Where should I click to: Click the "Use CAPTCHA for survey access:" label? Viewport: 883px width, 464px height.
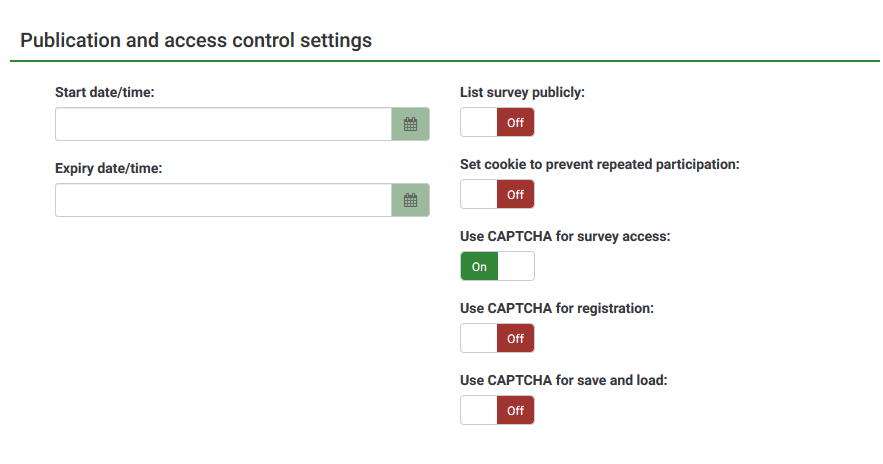click(x=565, y=237)
